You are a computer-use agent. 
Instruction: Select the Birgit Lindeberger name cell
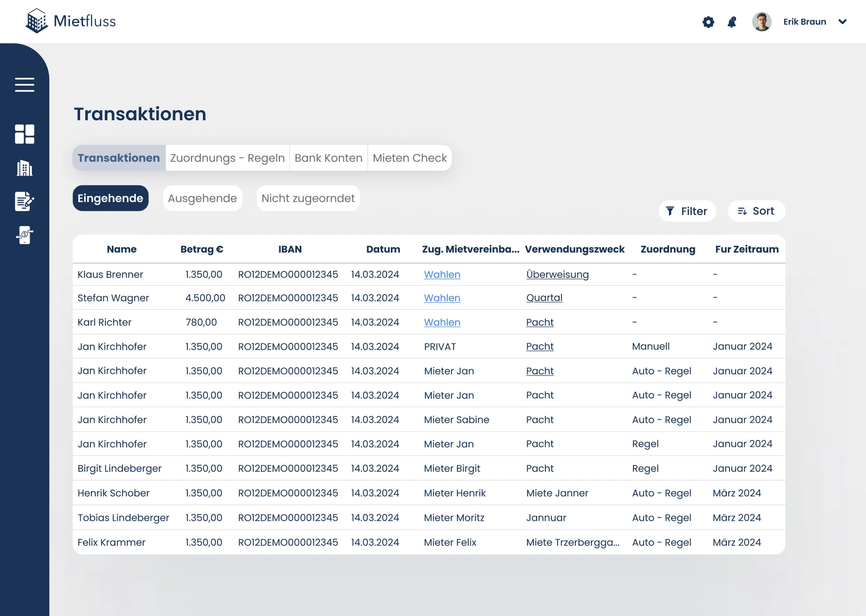click(120, 469)
